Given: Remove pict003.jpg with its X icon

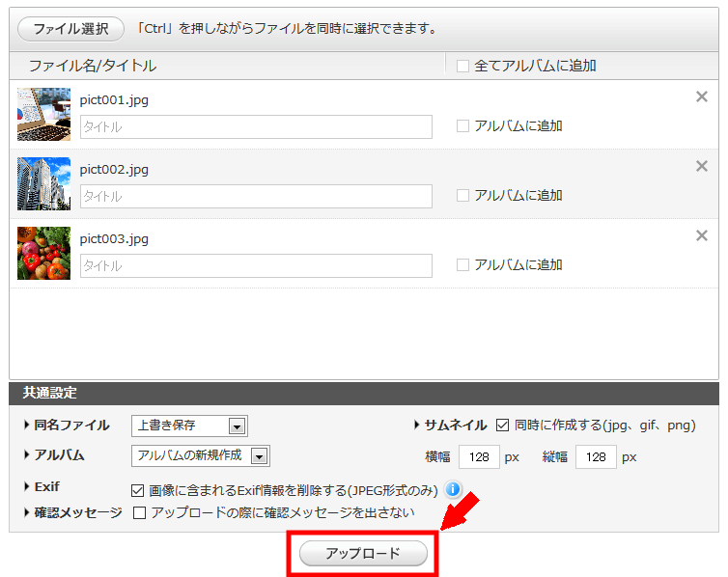Looking at the screenshot, I should point(702,235).
